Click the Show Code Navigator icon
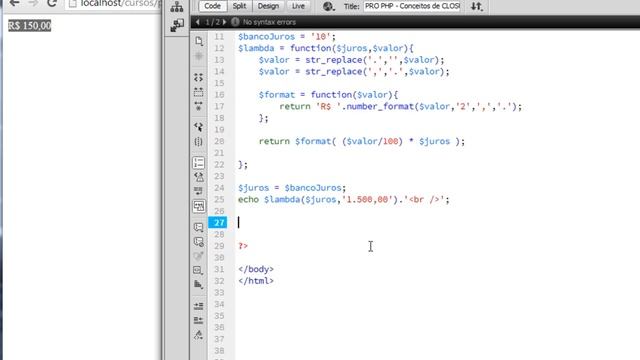 tap(199, 56)
